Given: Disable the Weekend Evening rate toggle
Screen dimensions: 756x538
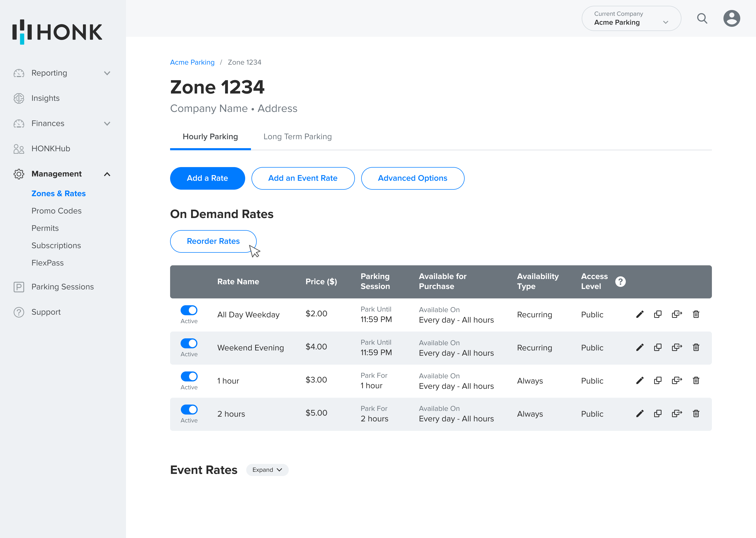Looking at the screenshot, I should coord(189,344).
